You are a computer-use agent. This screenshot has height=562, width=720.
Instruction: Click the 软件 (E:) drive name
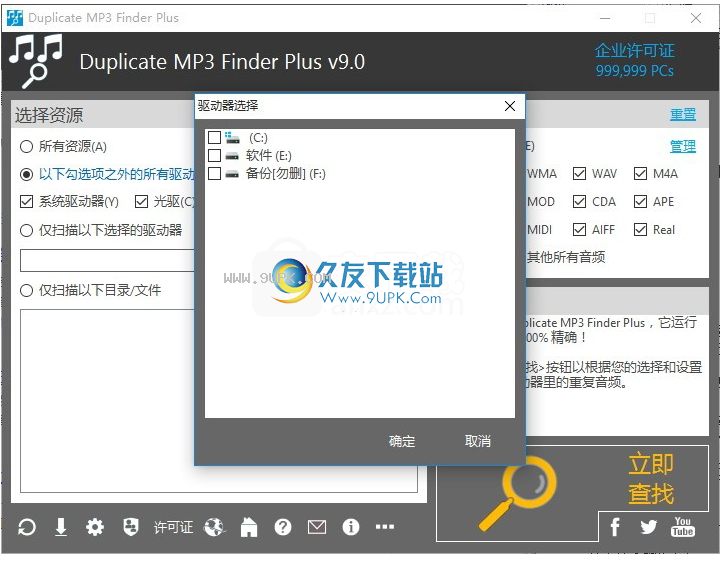tap(269, 155)
